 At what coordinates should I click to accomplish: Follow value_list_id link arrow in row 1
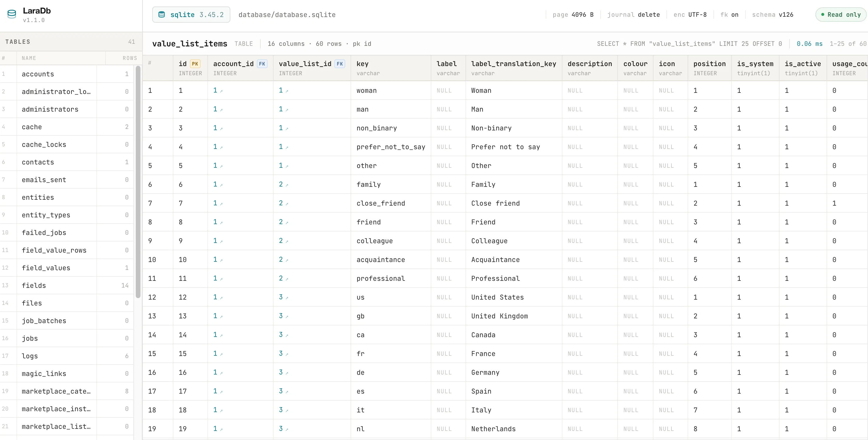tap(287, 91)
